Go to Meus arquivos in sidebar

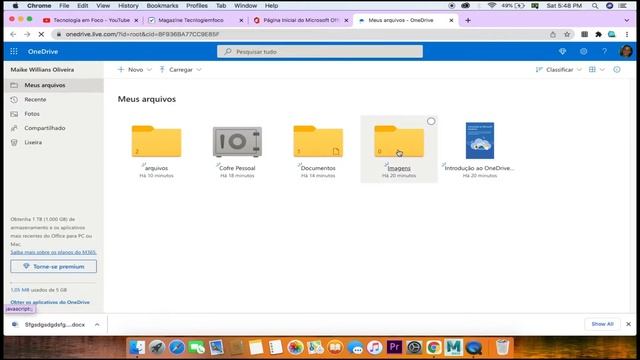coord(54,85)
